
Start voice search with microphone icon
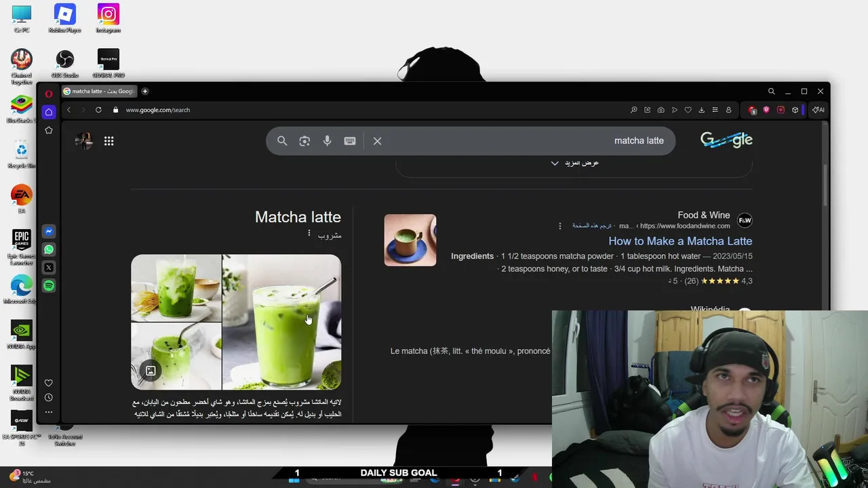tap(328, 141)
